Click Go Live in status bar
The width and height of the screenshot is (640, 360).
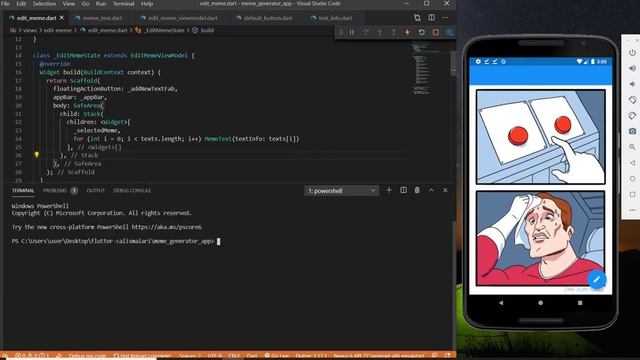click(x=277, y=356)
